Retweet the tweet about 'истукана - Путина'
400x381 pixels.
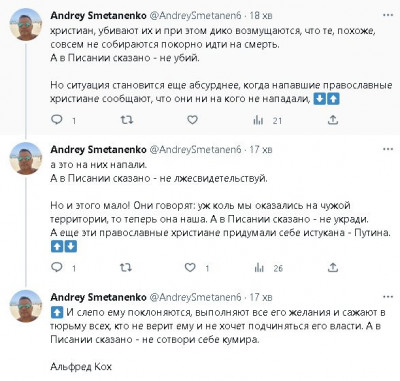click(126, 267)
